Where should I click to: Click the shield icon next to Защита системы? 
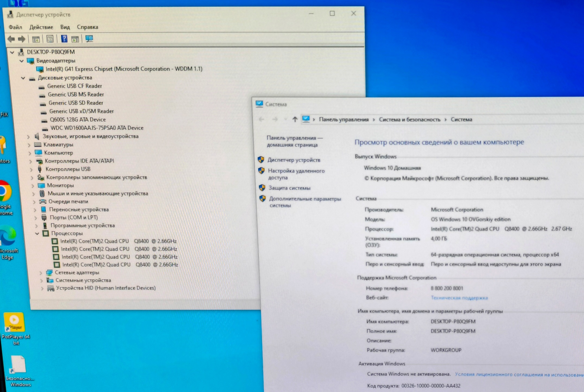tap(262, 188)
